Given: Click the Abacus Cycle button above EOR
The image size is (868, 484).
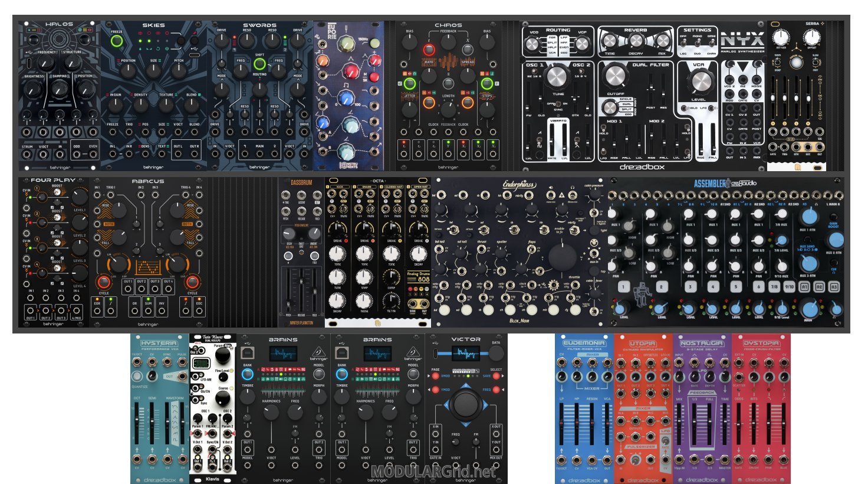Looking at the screenshot, I should [x=104, y=282].
